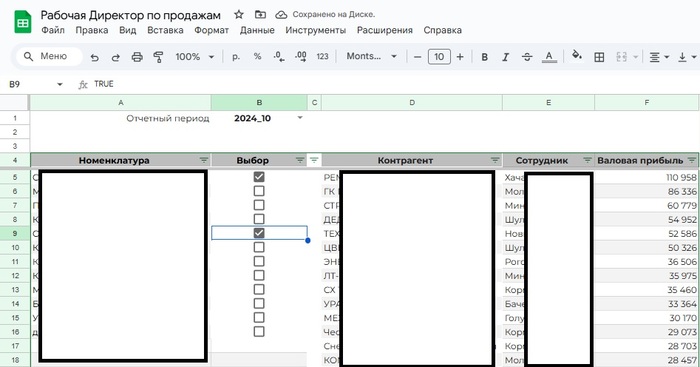Search menus with Меню box
Image resolution: width=700 pixels, height=367 pixels.
click(x=49, y=56)
